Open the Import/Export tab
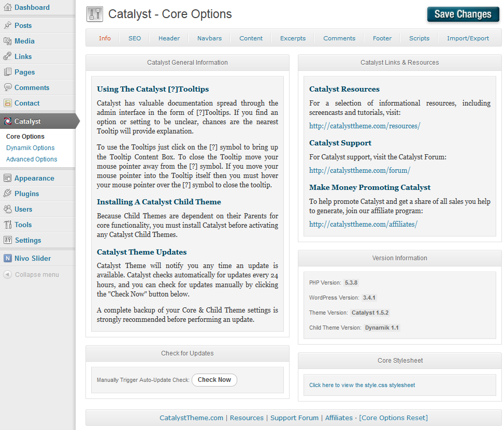This screenshot has width=504, height=430. pyautogui.click(x=468, y=38)
